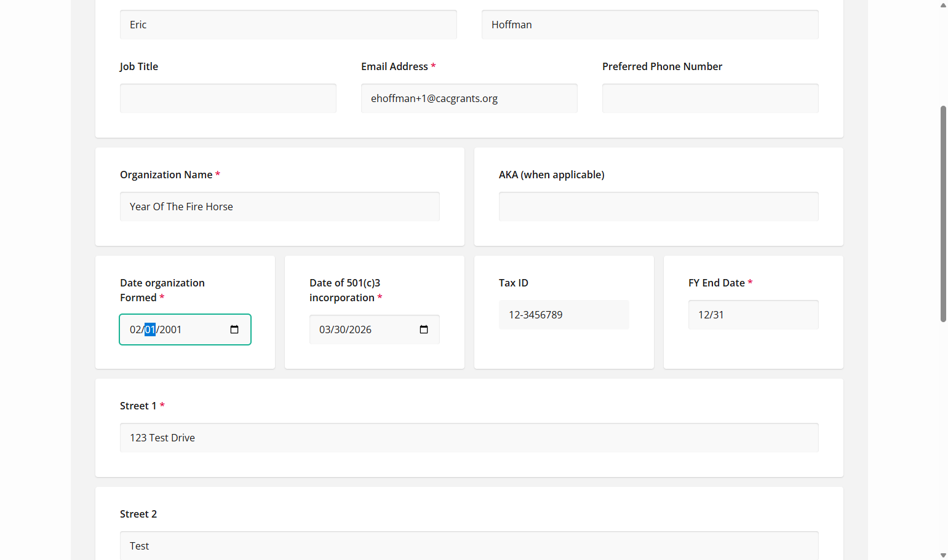This screenshot has width=948, height=560.
Task: Focus the empty Job Title field
Action: point(228,98)
